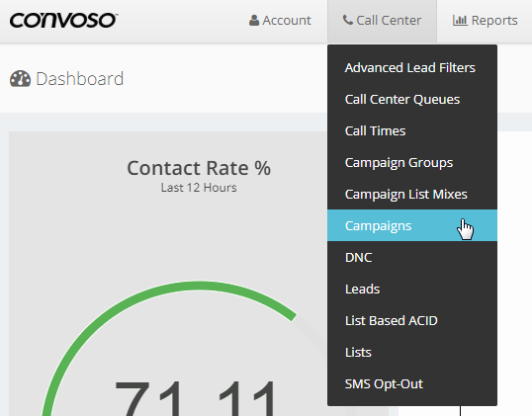The image size is (532, 416).
Task: Click the Convoso logo
Action: point(64,21)
